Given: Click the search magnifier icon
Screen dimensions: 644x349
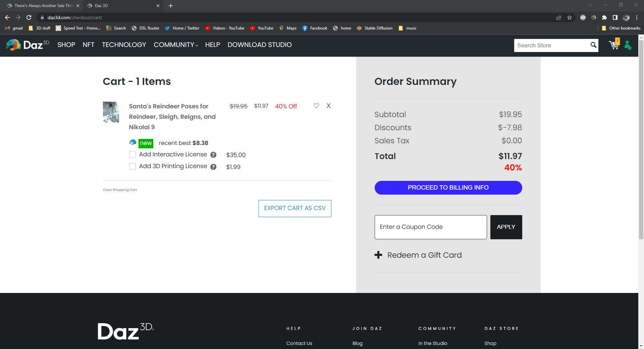Looking at the screenshot, I should (x=593, y=45).
